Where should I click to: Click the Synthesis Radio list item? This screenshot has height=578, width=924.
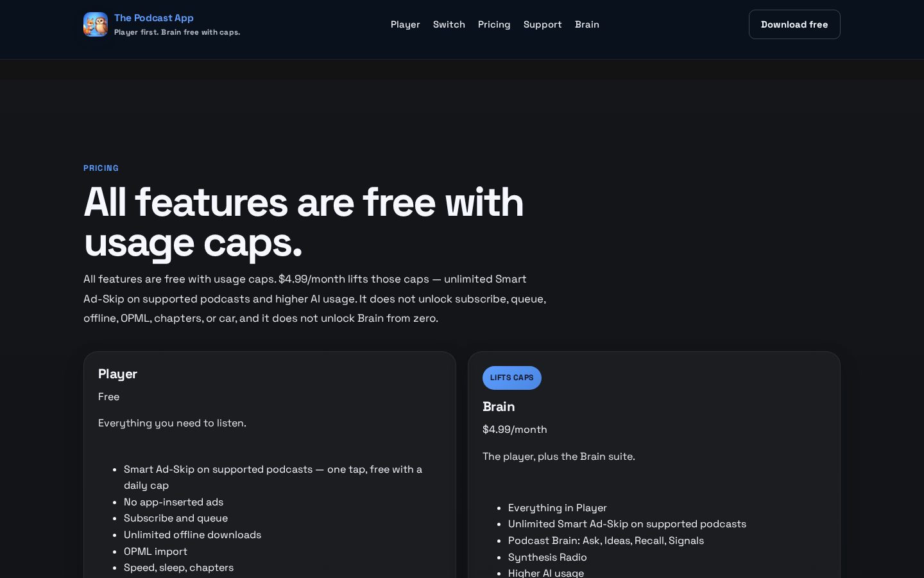[x=547, y=557]
